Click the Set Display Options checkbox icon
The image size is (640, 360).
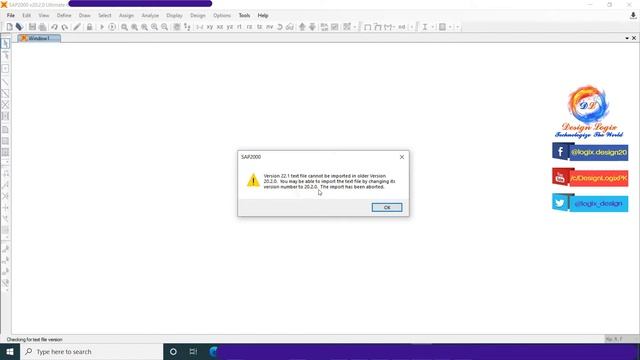pyautogui.click(x=335, y=27)
